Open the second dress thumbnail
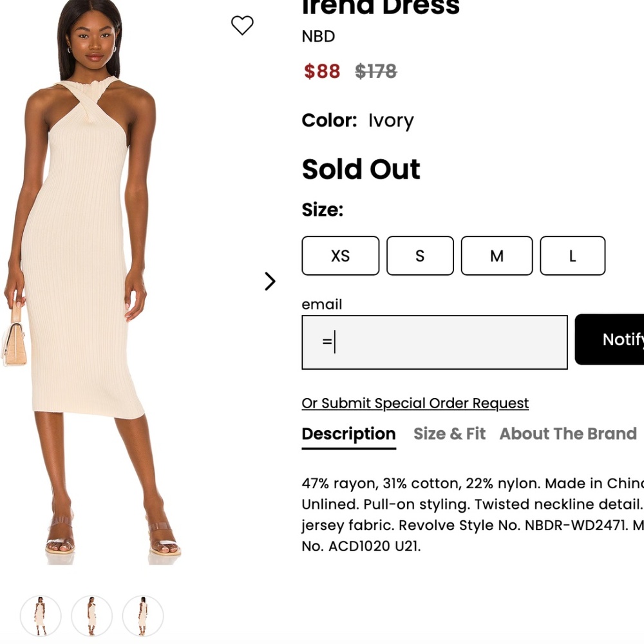The width and height of the screenshot is (644, 644). tap(92, 616)
